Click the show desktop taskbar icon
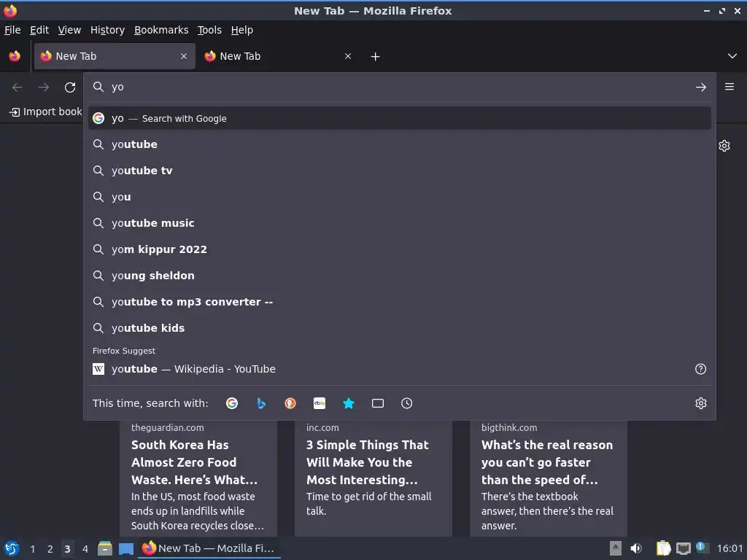747x560 pixels. [125, 548]
